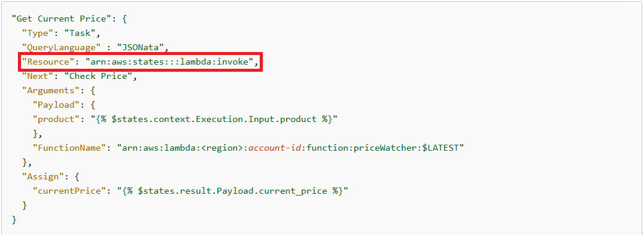Click the "Next" key
644x235 pixels.
38,76
